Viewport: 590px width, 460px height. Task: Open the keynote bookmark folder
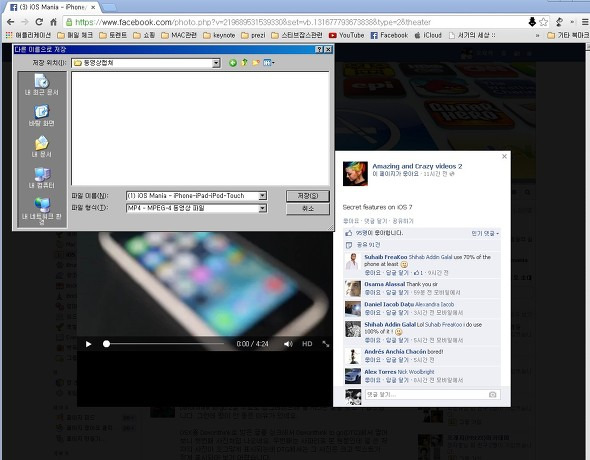pyautogui.click(x=219, y=35)
